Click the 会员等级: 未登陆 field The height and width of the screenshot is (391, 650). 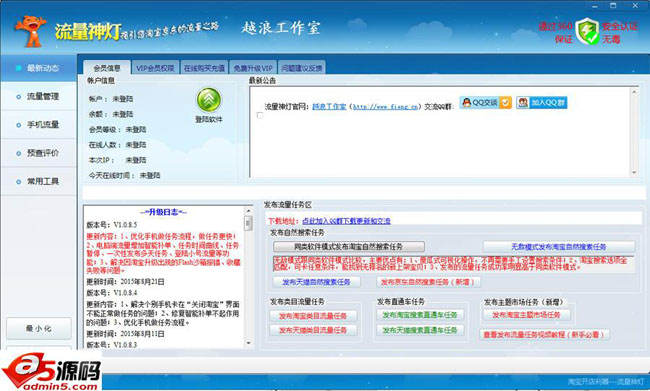tap(117, 130)
